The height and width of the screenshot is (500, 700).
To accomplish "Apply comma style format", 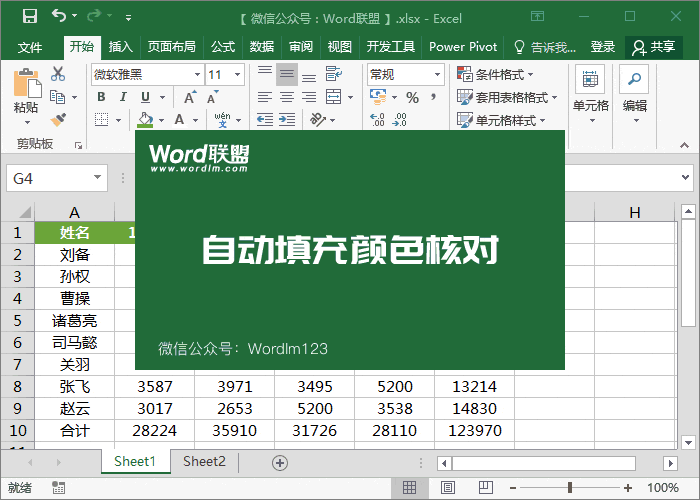I will [433, 97].
